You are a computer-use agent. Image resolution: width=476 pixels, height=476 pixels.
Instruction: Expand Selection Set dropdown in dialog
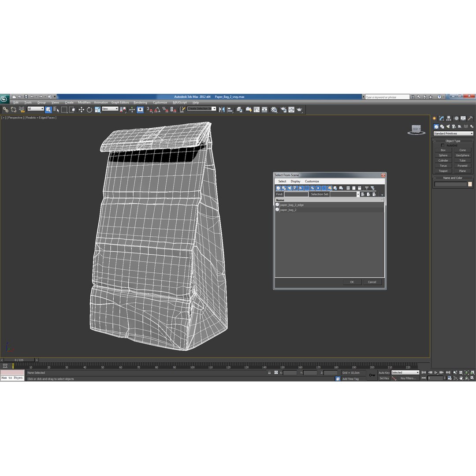(x=358, y=194)
